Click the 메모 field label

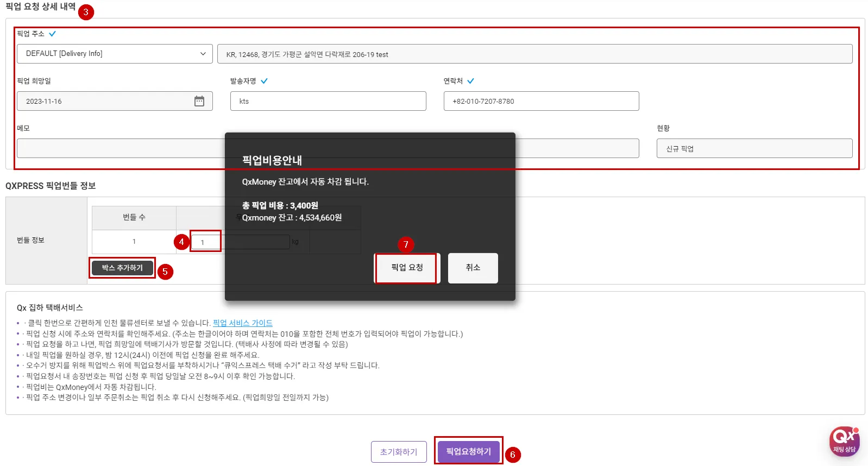(23, 128)
